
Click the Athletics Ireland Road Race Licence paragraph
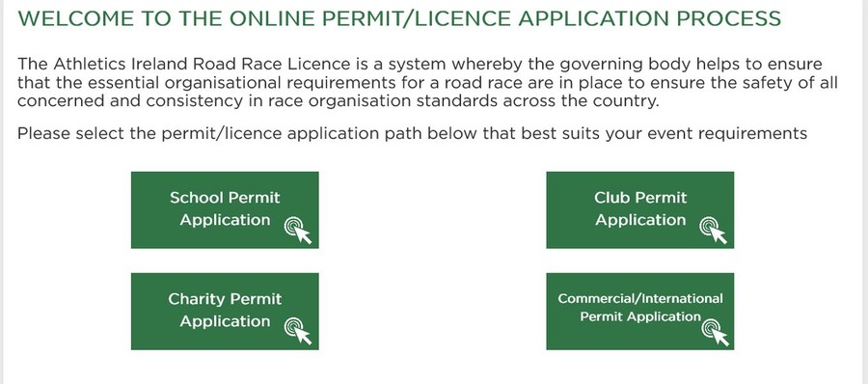[427, 83]
